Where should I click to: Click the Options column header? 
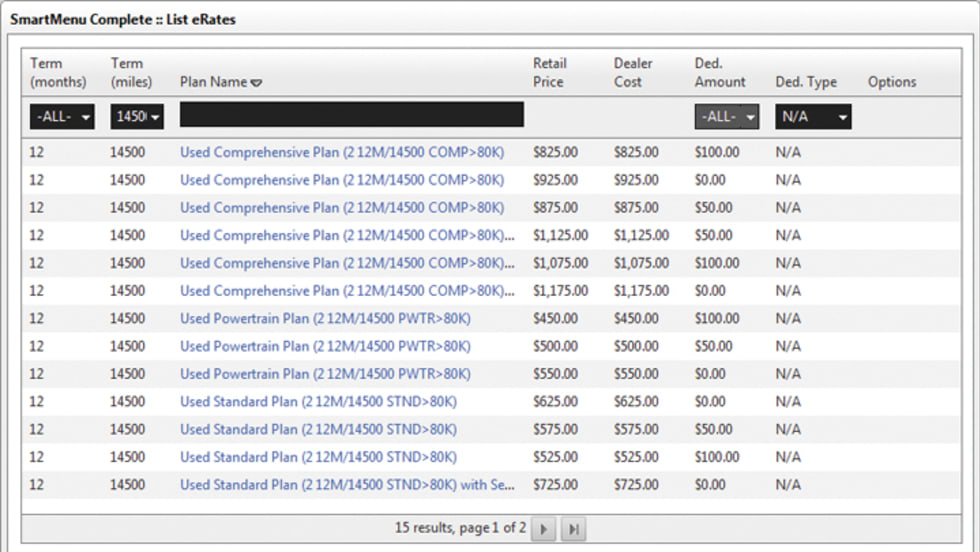891,82
